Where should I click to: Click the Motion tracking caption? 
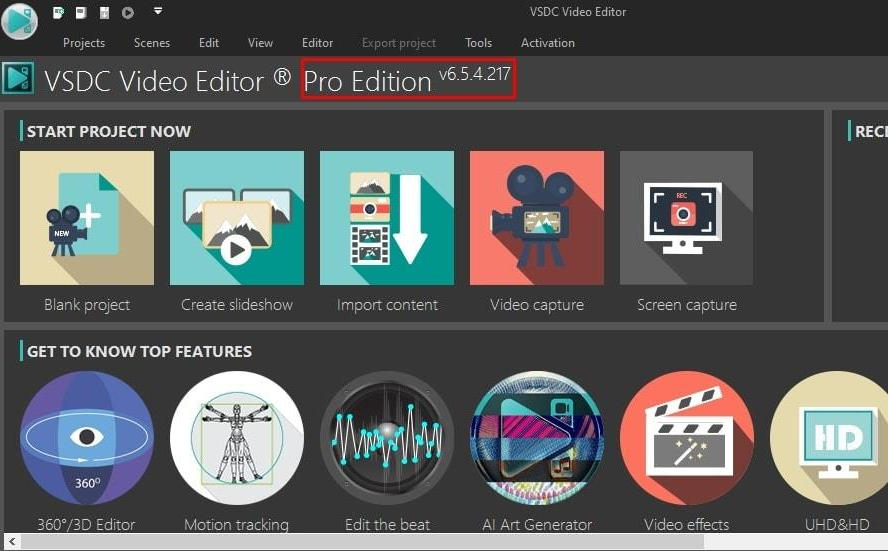pyautogui.click(x=236, y=524)
